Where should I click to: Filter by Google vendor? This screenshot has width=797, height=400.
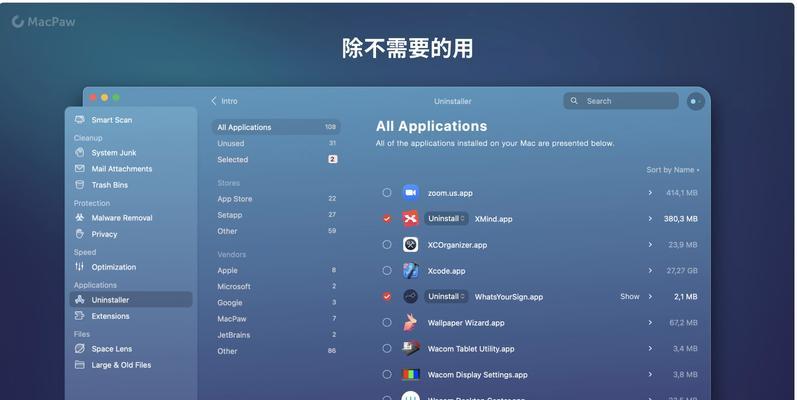tap(276, 302)
